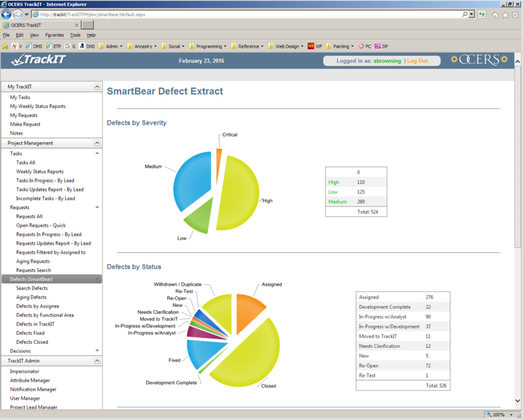523x420 pixels.
Task: Close the OCERS TrackIT tab
Action: (76, 25)
